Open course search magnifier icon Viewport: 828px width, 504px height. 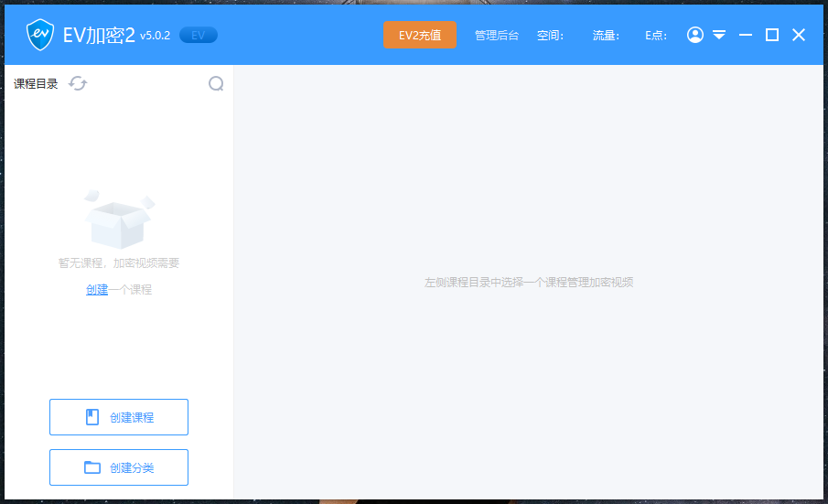(216, 83)
